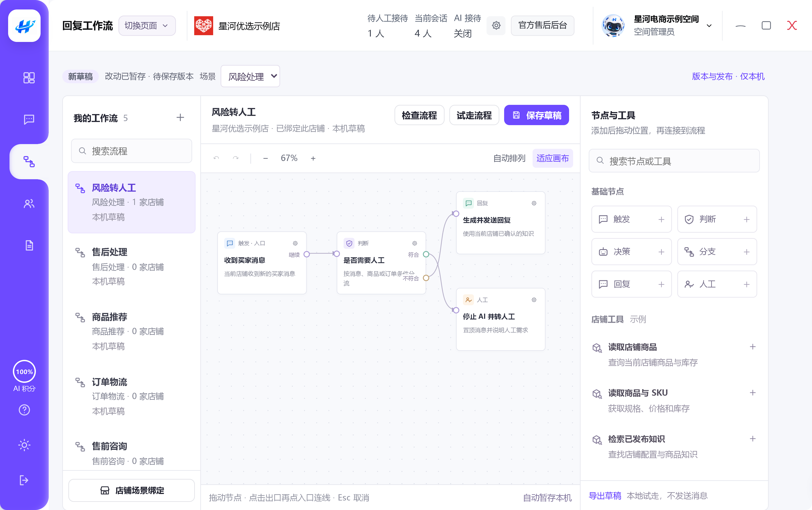Zoom out the canvas with minus

[x=265, y=159]
